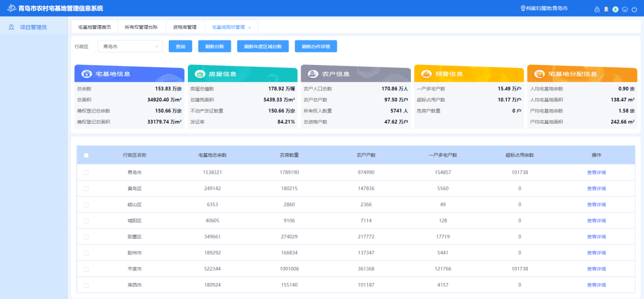Click the 宅基地信息 card icon
This screenshot has width=644, height=299.
click(87, 74)
